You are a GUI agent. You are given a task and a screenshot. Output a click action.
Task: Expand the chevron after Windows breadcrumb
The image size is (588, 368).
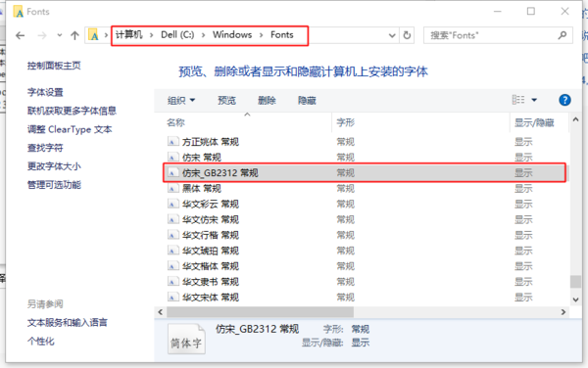[x=261, y=35]
